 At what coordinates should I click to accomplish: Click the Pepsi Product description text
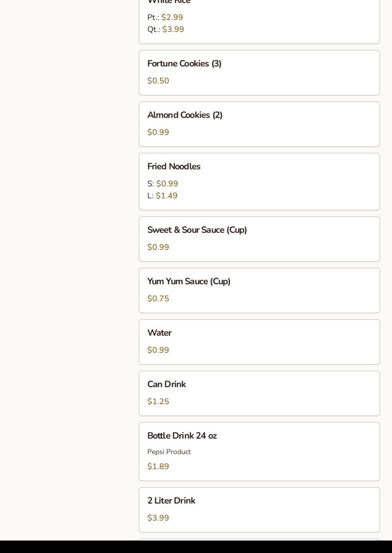169,452
